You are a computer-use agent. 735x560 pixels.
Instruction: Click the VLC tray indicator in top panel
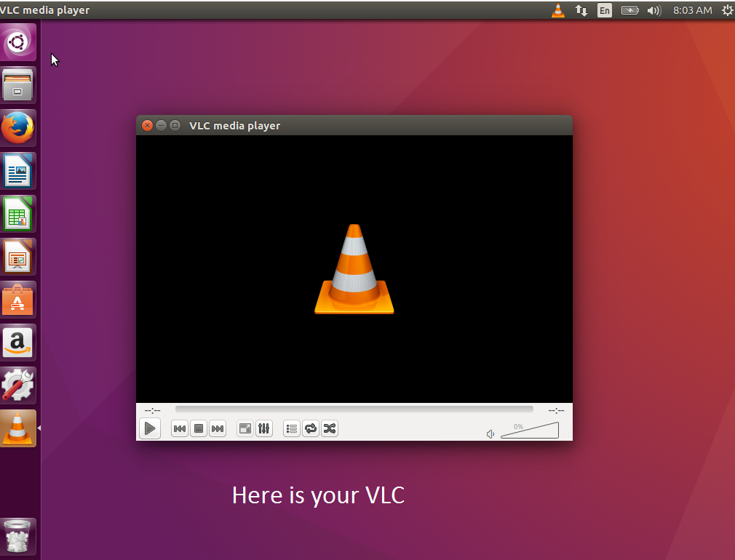[558, 10]
